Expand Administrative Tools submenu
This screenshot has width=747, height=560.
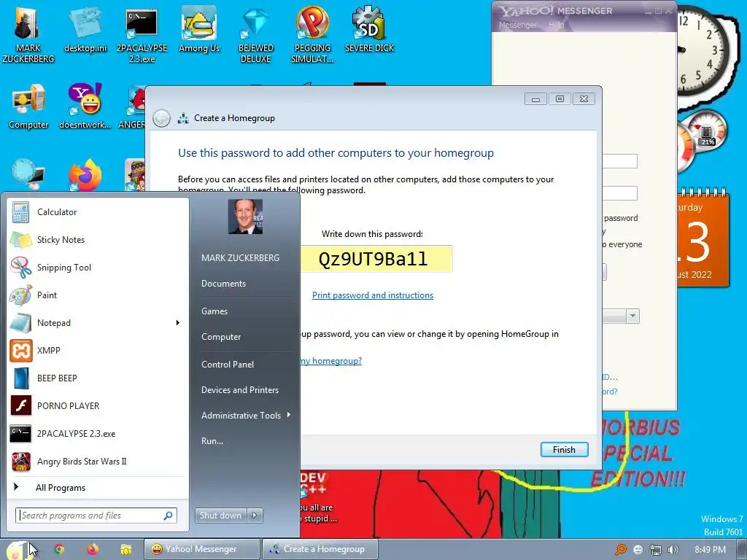(246, 415)
